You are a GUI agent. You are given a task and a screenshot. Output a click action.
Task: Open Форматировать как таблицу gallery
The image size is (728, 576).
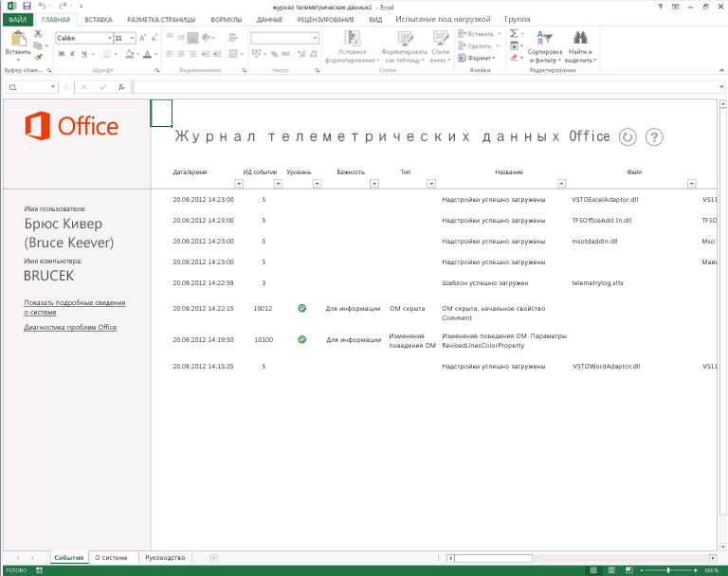[405, 46]
